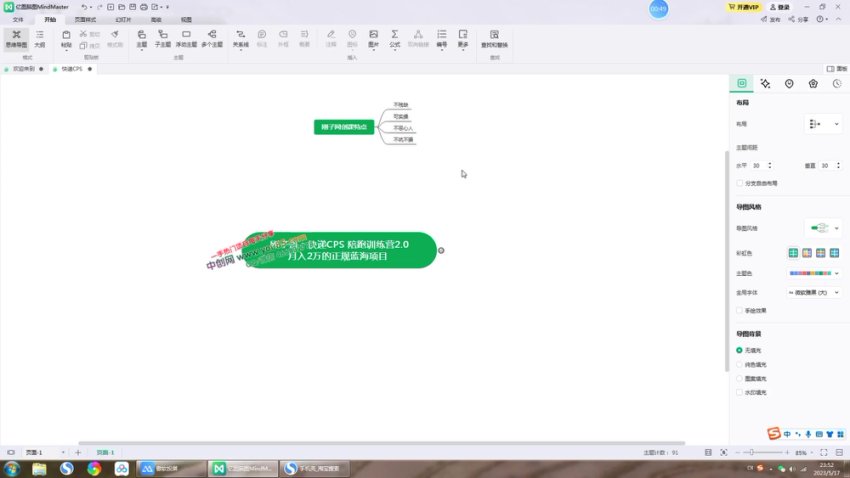Open the AI sparkle tab in right panel
The image size is (850, 478).
(765, 83)
